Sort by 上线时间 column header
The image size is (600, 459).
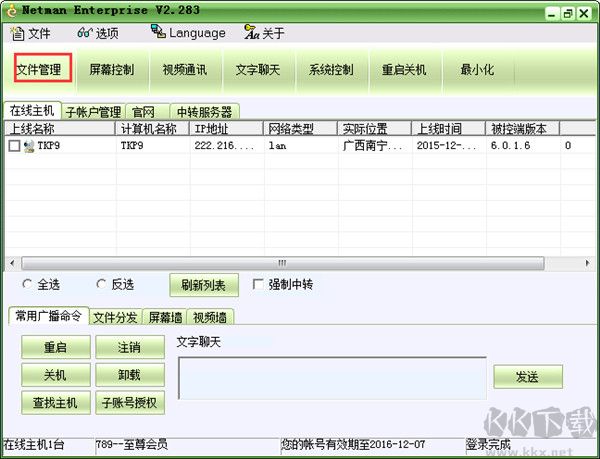[448, 129]
